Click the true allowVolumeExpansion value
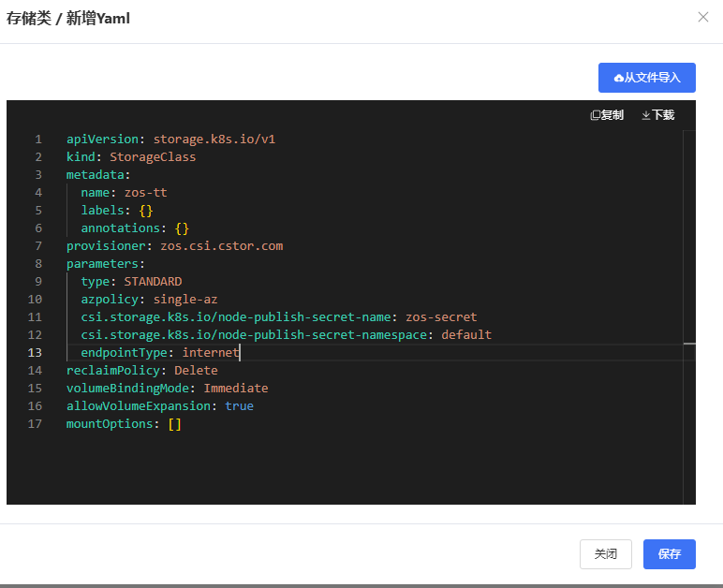The height and width of the screenshot is (588, 723). click(x=240, y=406)
